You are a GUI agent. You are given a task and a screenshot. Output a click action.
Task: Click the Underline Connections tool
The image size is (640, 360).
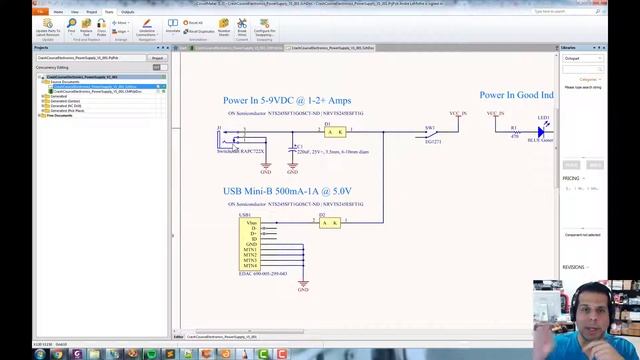(x=147, y=28)
